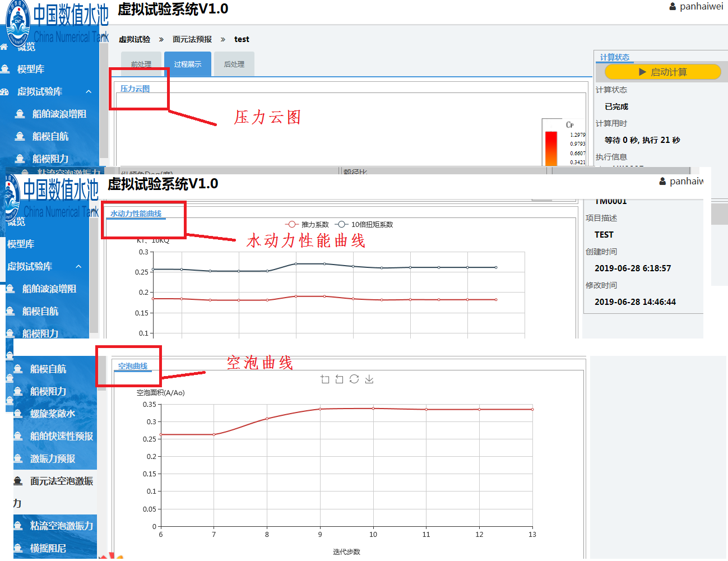
Task: Download cavitation chart as image
Action: [x=369, y=379]
